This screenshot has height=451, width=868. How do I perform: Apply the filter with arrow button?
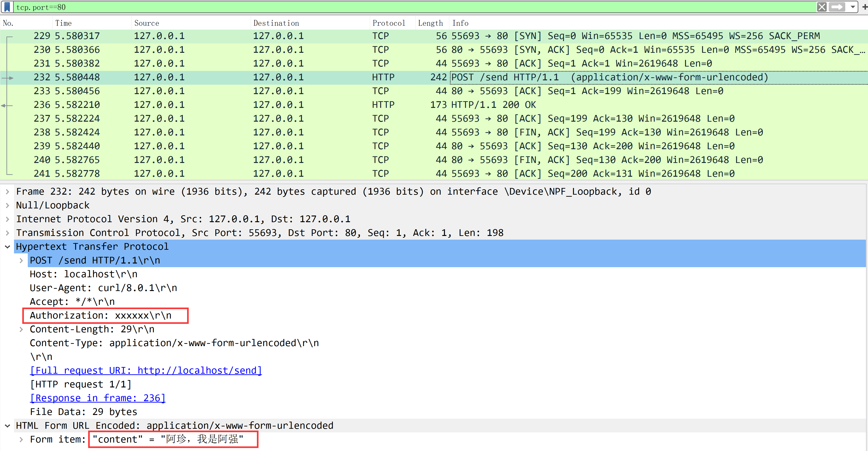point(837,7)
